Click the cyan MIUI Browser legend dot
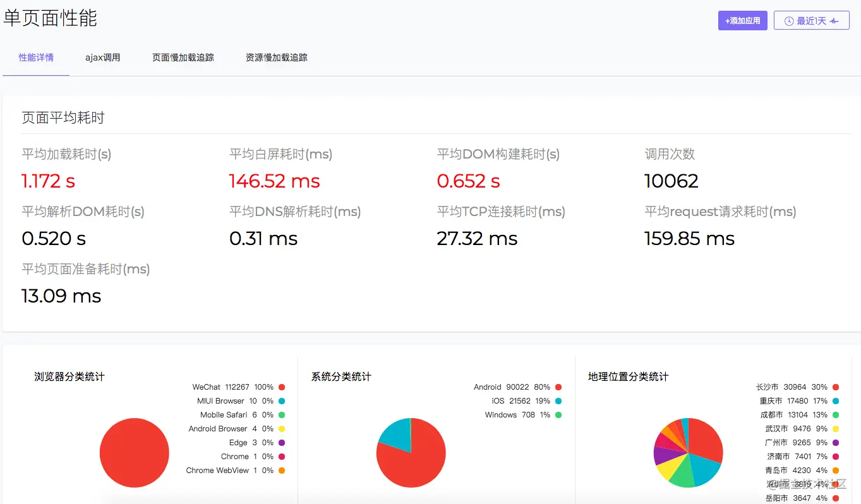861x504 pixels. [x=282, y=401]
